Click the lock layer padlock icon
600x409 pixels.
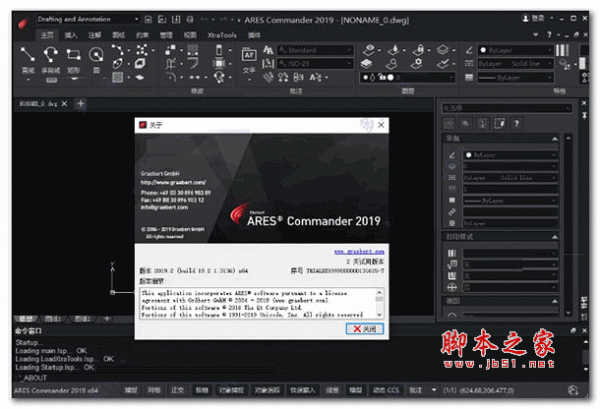tap(419, 50)
